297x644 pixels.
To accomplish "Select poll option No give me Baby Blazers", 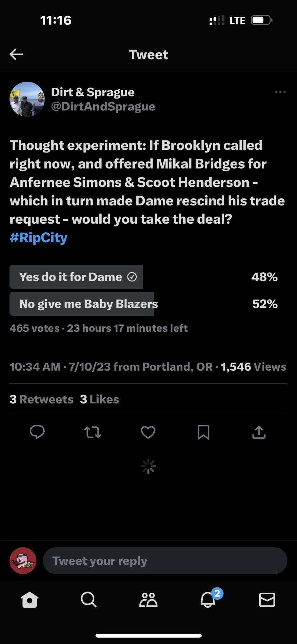I will pos(82,304).
